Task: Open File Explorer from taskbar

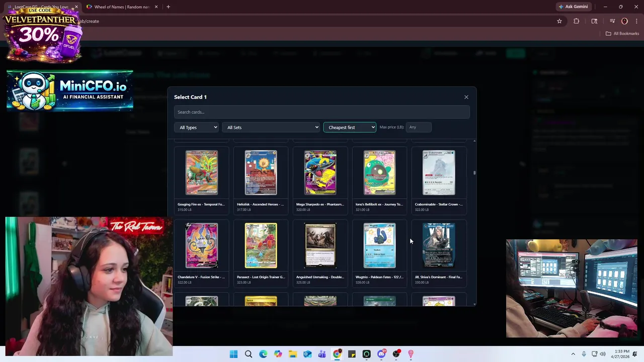Action: [x=293, y=354]
